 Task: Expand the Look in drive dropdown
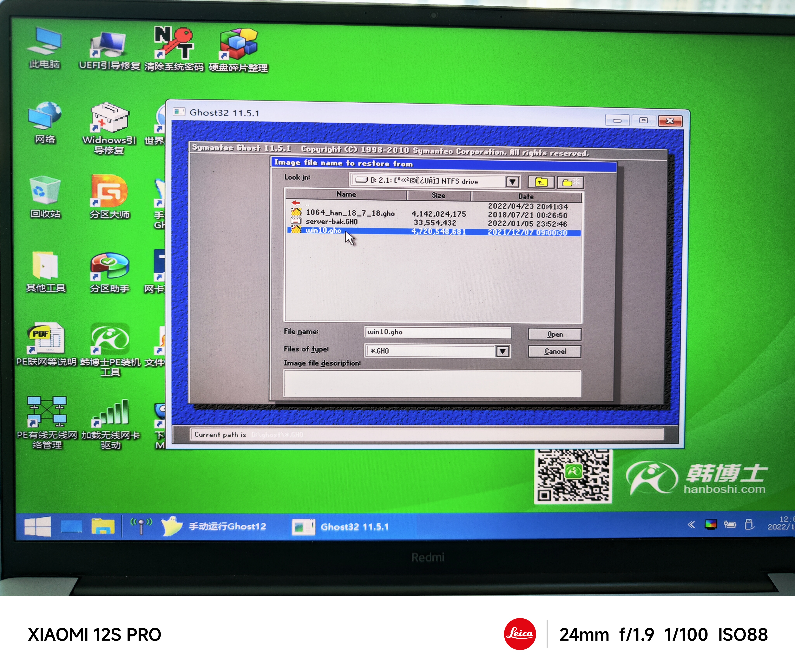tap(512, 182)
